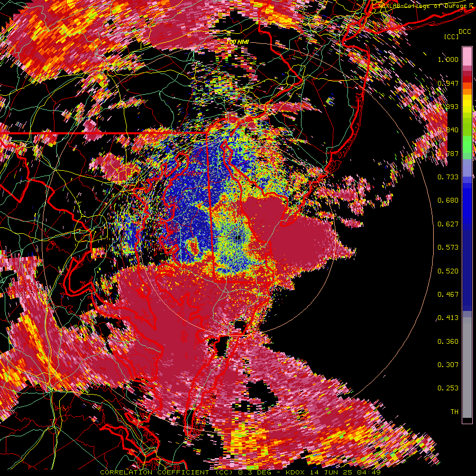Click the DCC heading above the color bar
Image resolution: width=476 pixels, height=476 pixels.
(465, 32)
